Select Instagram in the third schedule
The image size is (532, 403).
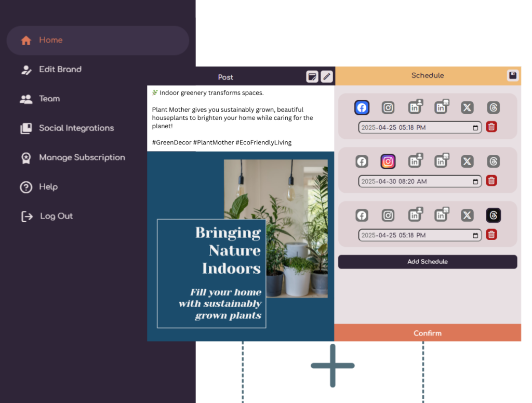[x=388, y=216]
